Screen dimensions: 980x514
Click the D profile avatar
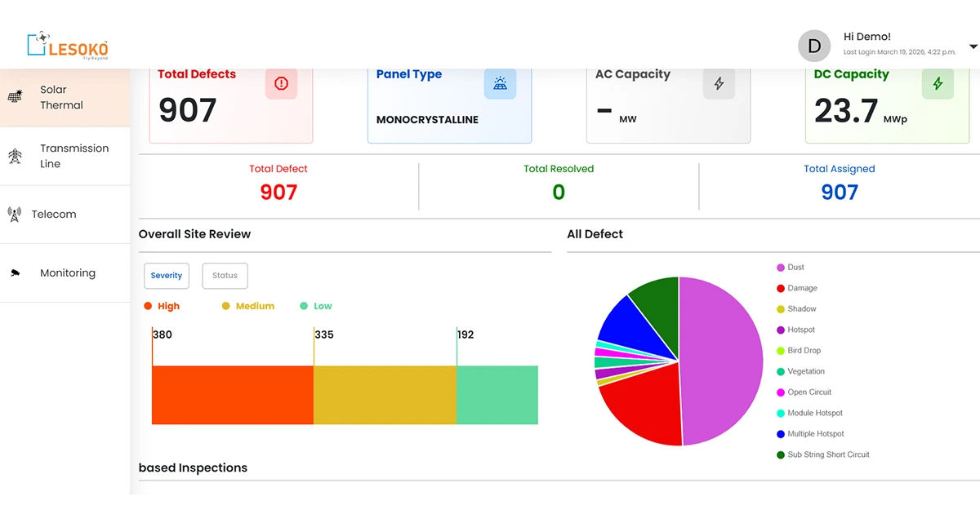(814, 46)
